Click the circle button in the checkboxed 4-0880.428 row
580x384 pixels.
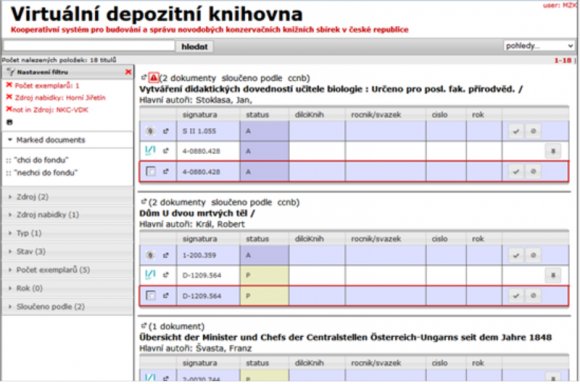coord(533,171)
